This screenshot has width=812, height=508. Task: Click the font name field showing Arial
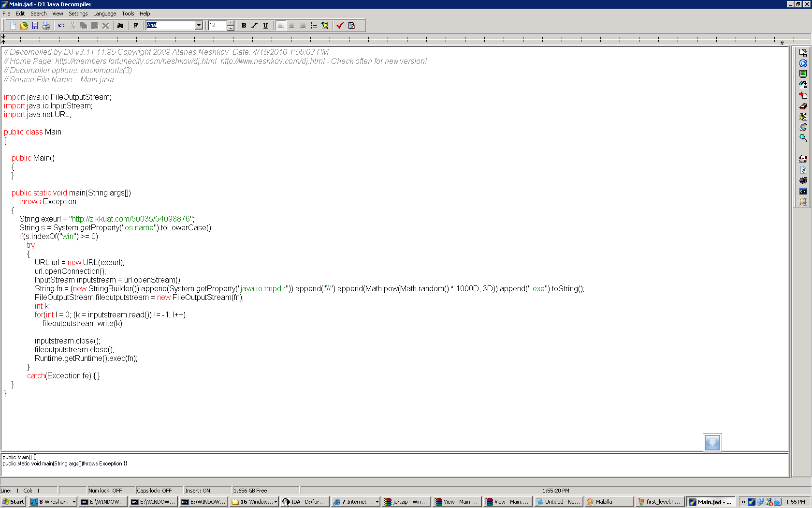click(171, 25)
